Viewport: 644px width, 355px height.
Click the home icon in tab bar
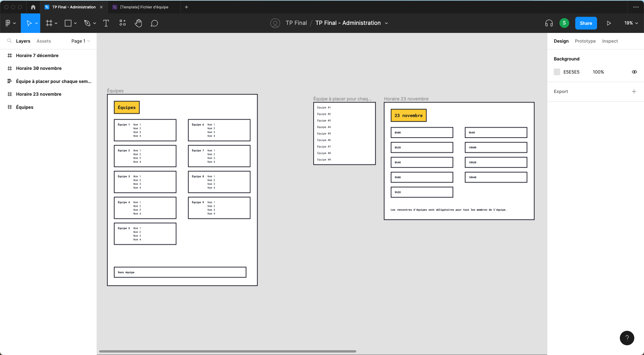[33, 7]
